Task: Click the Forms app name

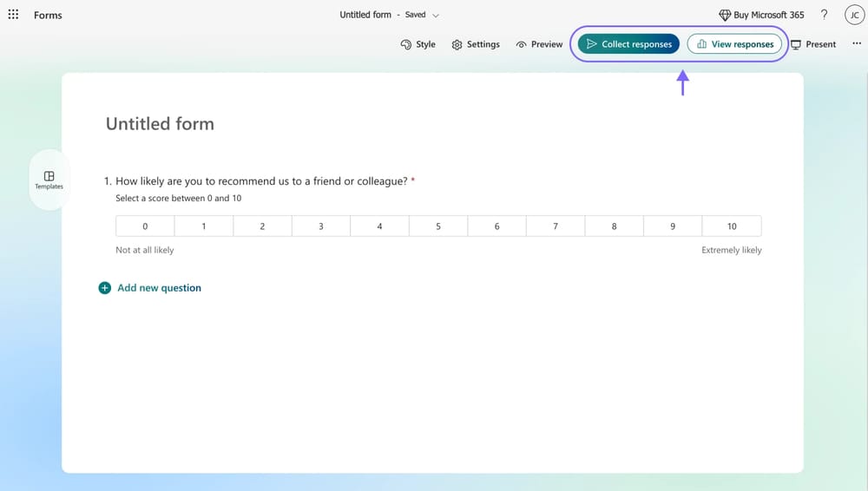Action: (x=48, y=16)
